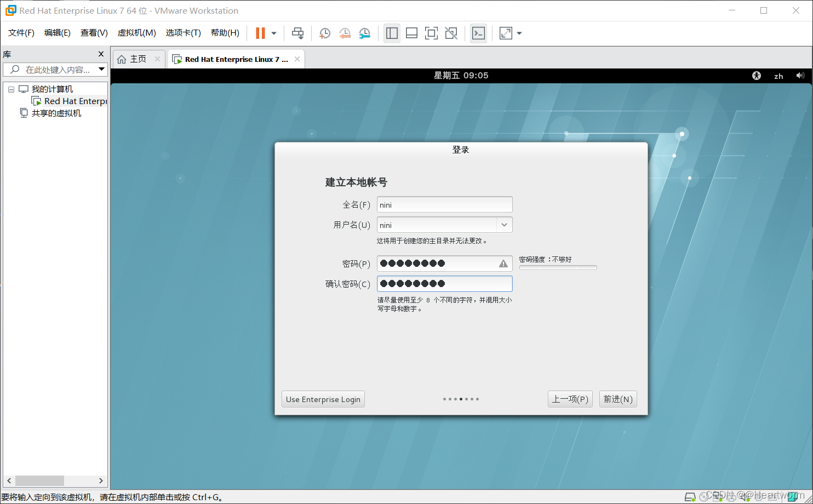Expand the 用户名 suggestions dropdown arrow
This screenshot has height=504, width=813.
(x=505, y=225)
